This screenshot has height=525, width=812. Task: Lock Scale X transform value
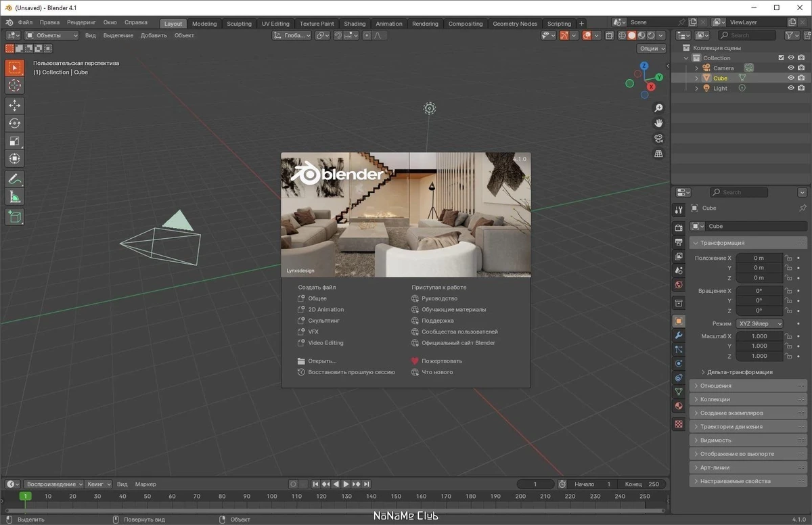788,336
